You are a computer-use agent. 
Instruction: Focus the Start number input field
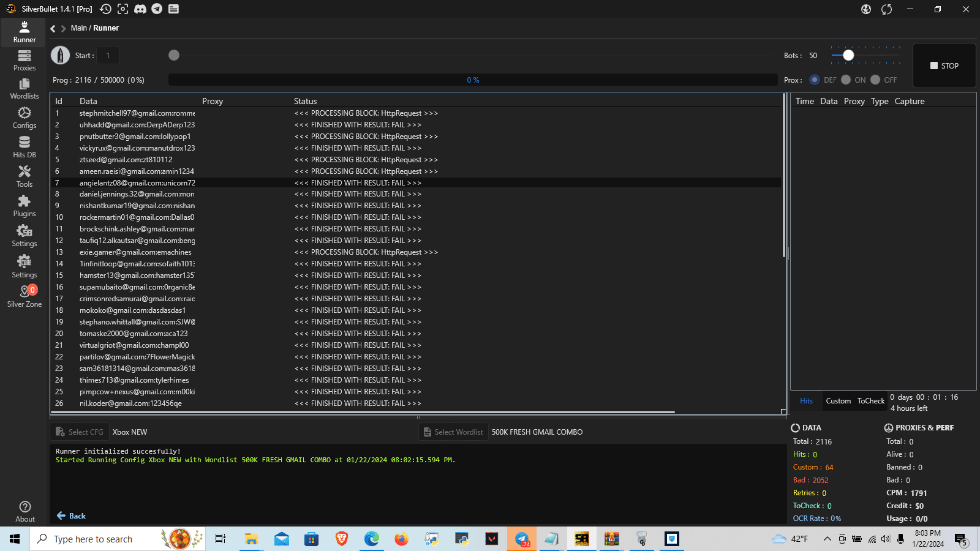coord(108,55)
